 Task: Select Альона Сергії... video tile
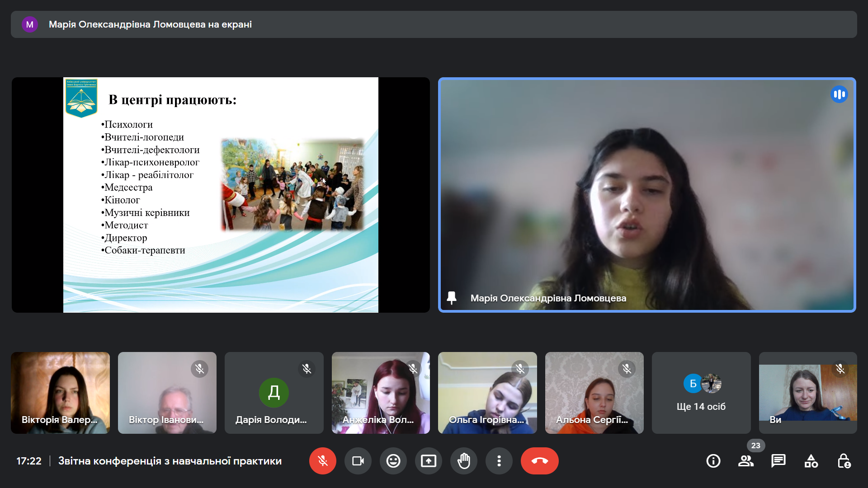(x=594, y=393)
